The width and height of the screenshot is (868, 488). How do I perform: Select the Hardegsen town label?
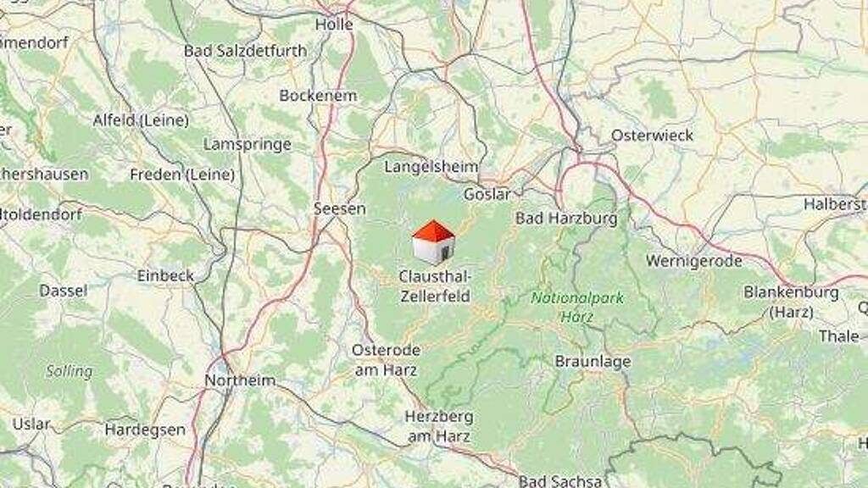[x=145, y=430]
